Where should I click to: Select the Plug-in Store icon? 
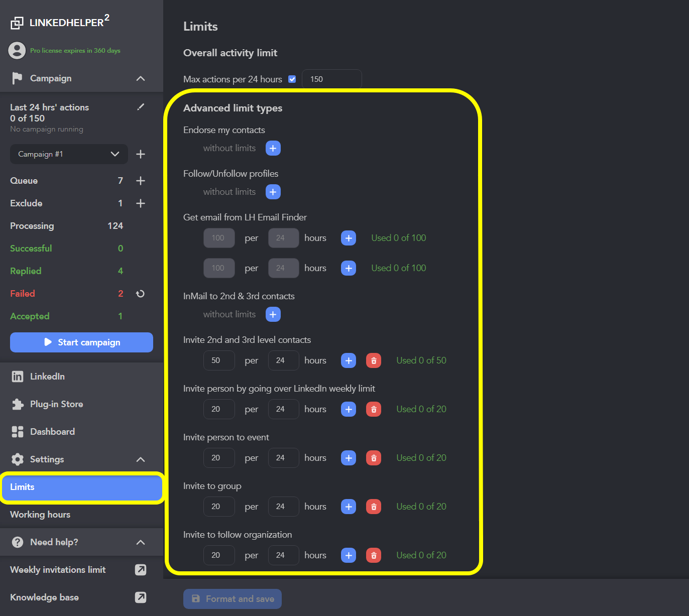(18, 404)
